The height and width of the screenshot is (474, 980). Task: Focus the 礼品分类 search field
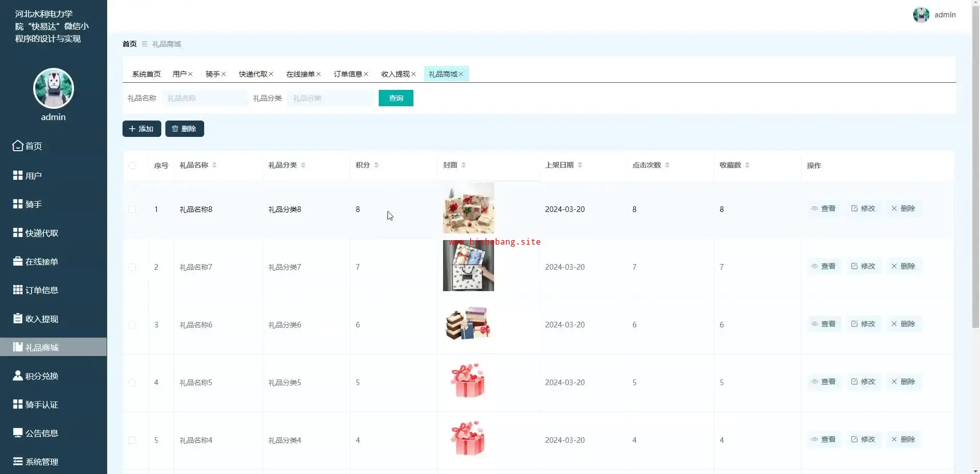pos(330,98)
